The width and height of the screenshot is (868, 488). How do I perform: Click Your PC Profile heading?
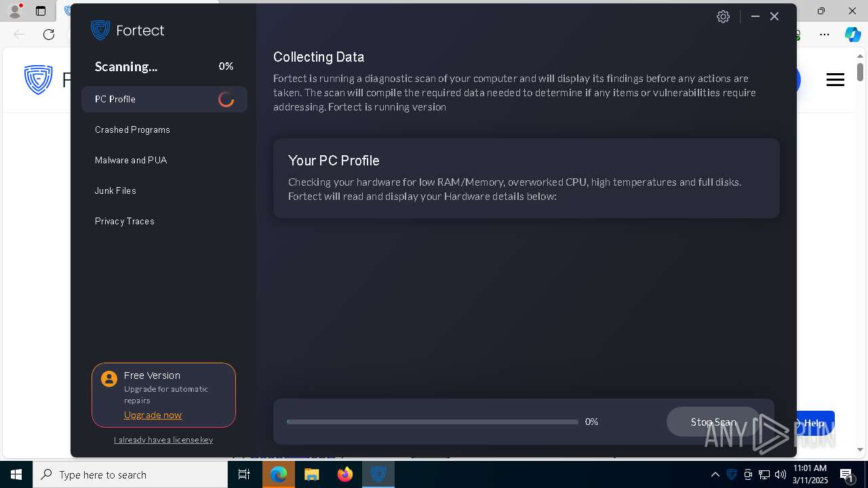tap(334, 161)
